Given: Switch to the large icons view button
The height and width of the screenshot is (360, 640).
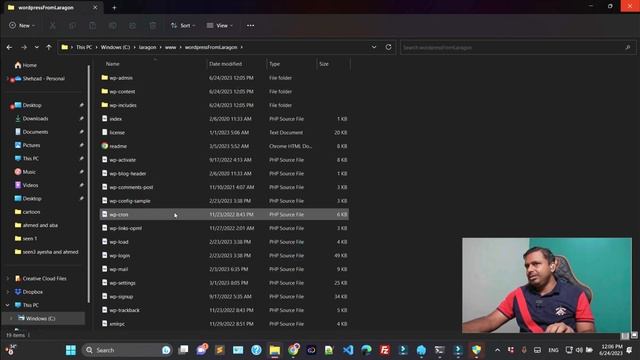Looking at the screenshot, I should click(634, 336).
